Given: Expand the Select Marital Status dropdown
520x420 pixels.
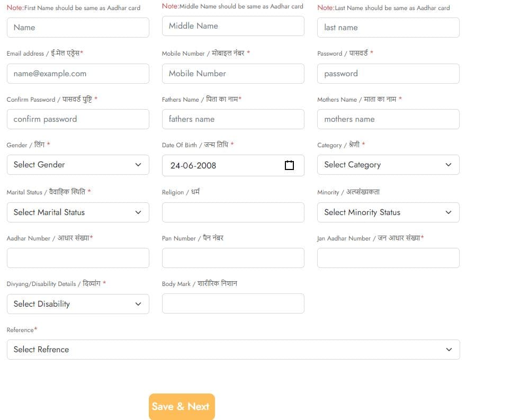Looking at the screenshot, I should pos(78,212).
